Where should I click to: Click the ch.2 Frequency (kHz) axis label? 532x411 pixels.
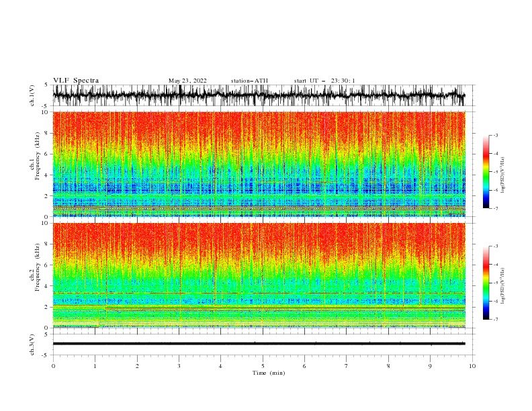[x=34, y=267]
